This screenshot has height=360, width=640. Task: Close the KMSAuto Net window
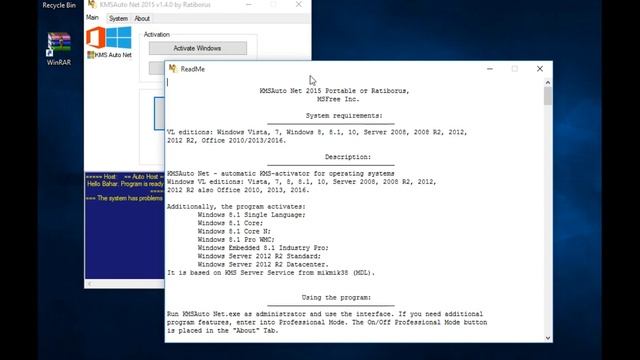point(299,4)
